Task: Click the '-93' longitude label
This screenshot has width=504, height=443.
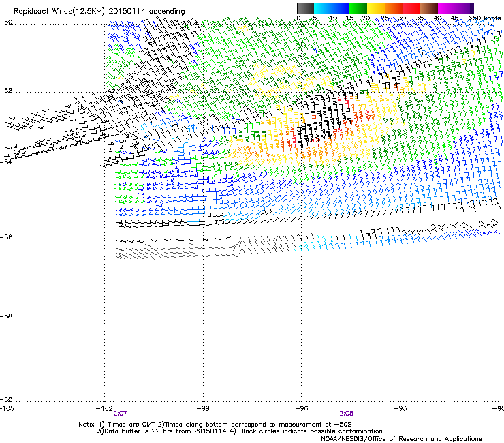Action: [x=400, y=408]
